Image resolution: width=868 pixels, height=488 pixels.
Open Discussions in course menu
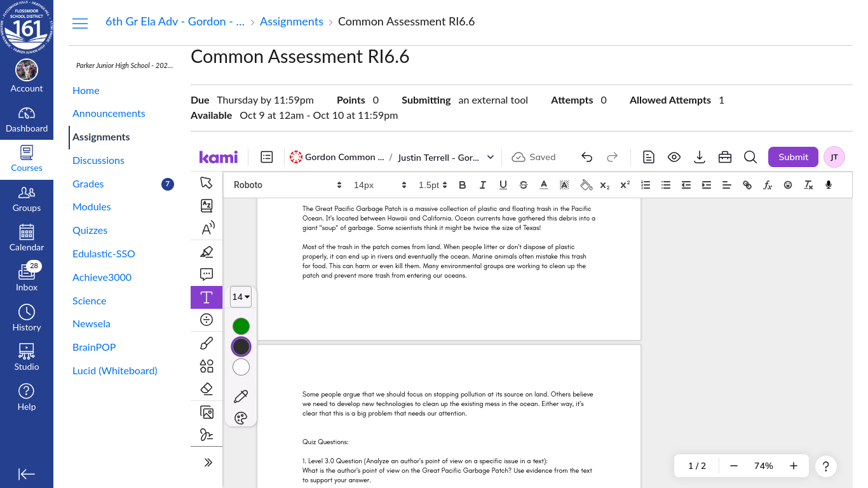point(98,160)
